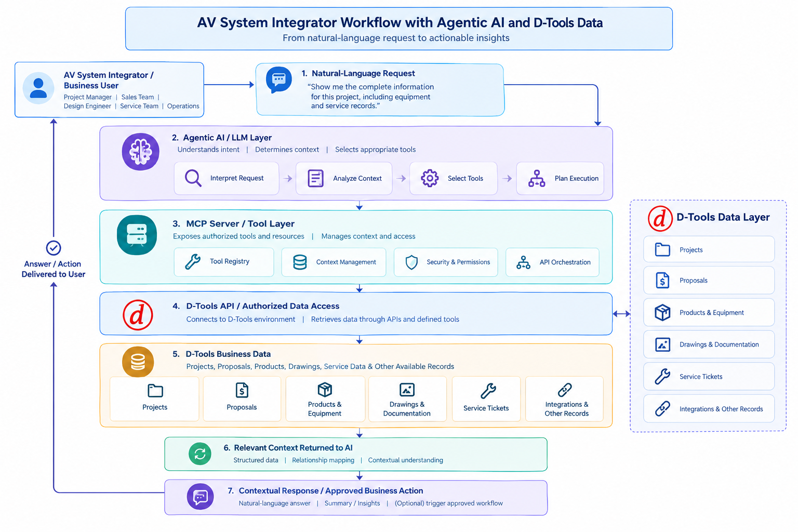Click the red D-Tools logo in step 4
The width and height of the screenshot is (798, 532).
[x=138, y=315]
